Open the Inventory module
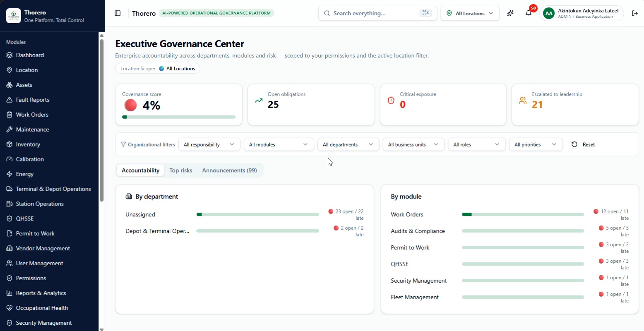 pyautogui.click(x=28, y=144)
